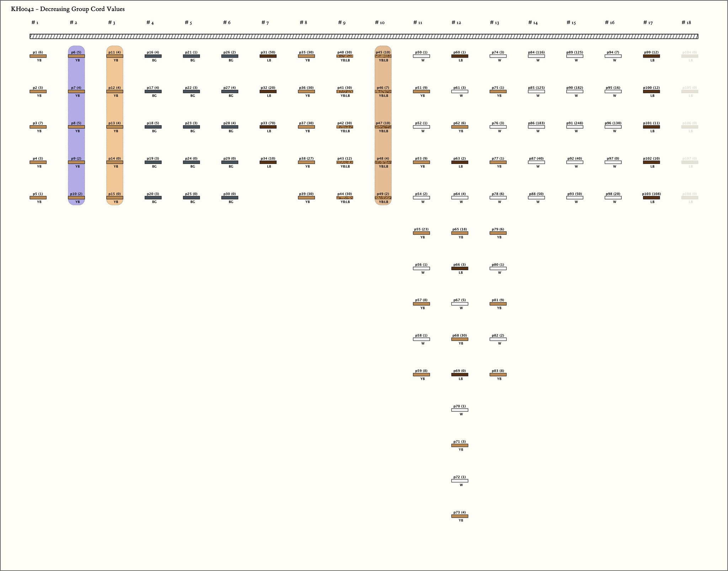This screenshot has width=728, height=571.
Task: Select cord p103 (108) LB bar
Action: (x=651, y=198)
